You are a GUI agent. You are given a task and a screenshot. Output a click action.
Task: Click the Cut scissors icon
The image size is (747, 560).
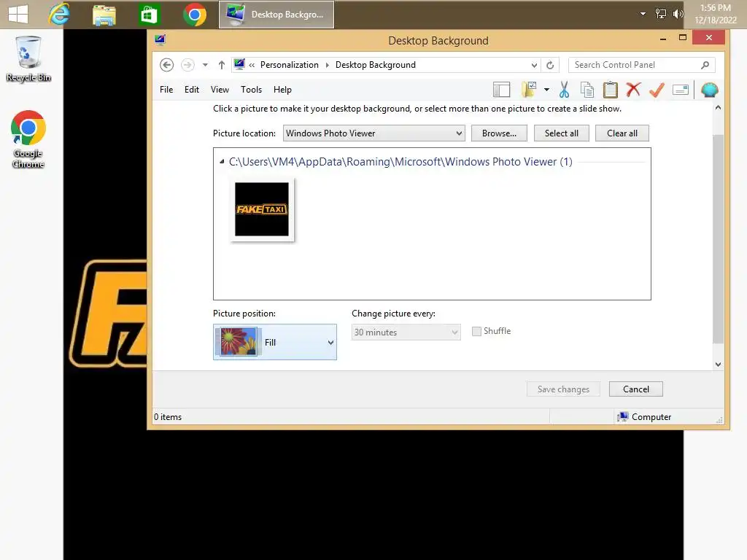564,90
